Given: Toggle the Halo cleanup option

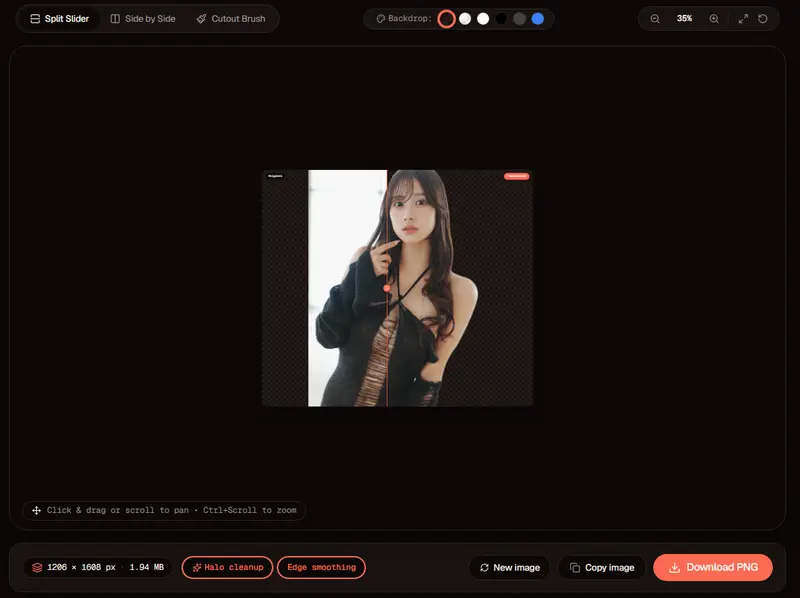Looking at the screenshot, I should (x=228, y=567).
